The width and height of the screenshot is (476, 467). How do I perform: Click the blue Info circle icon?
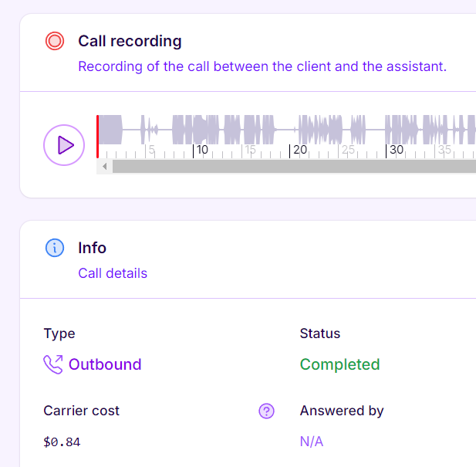pos(55,248)
